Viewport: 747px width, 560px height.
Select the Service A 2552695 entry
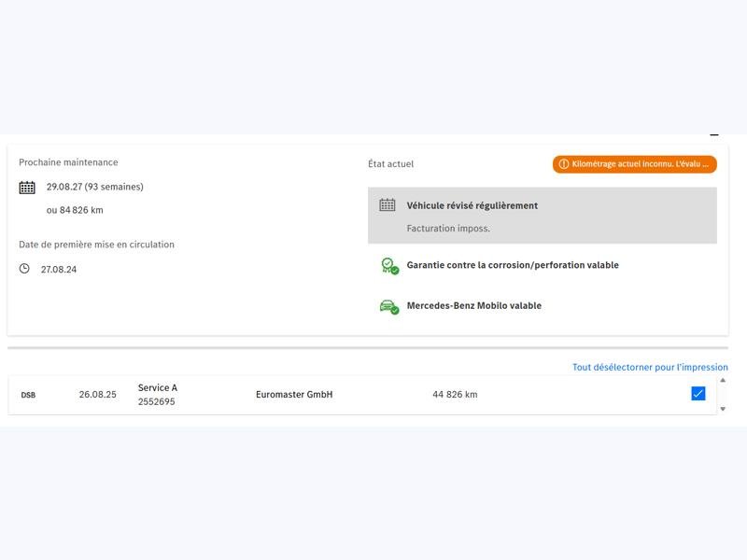point(158,394)
